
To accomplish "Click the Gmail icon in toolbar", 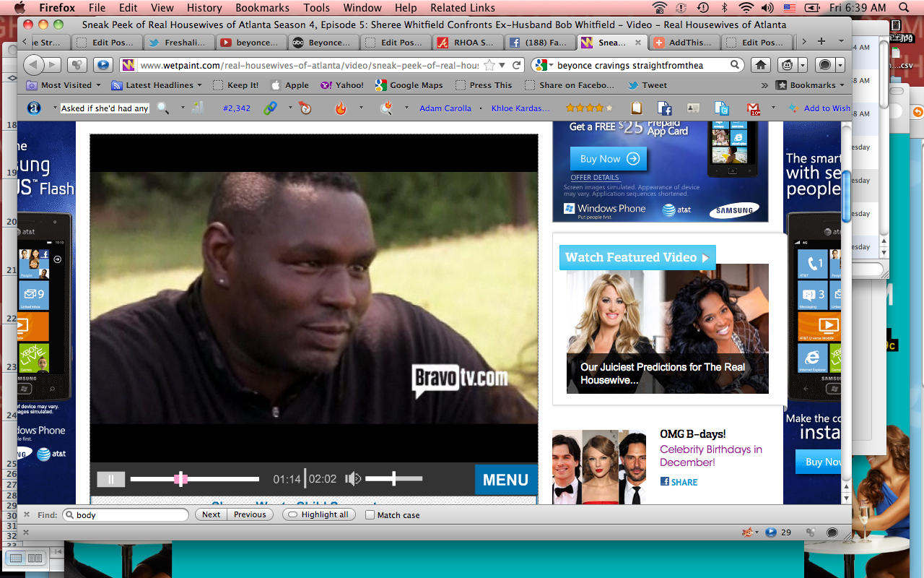I will tap(753, 108).
